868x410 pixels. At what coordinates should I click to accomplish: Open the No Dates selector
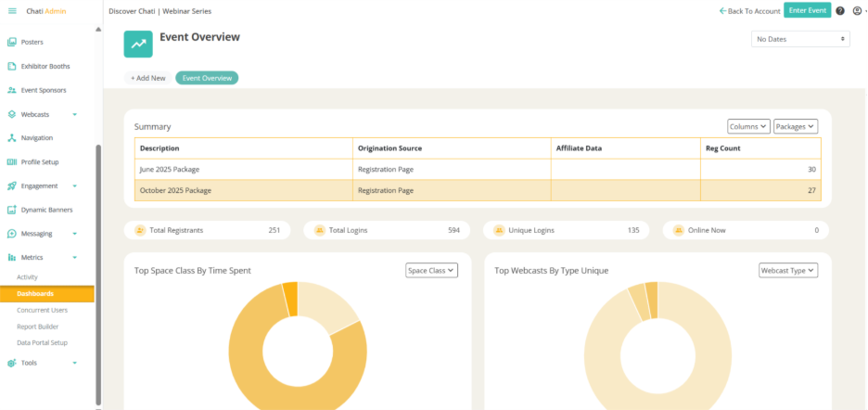pyautogui.click(x=799, y=39)
